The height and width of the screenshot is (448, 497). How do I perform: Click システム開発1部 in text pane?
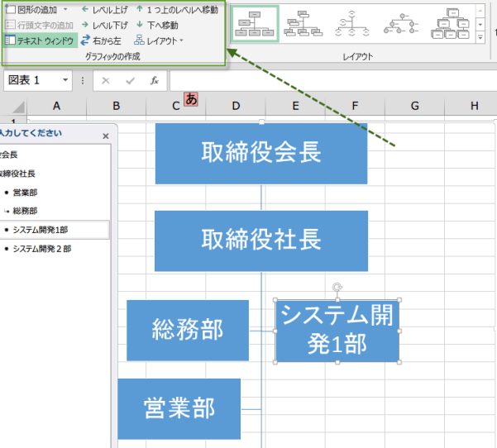tap(41, 230)
